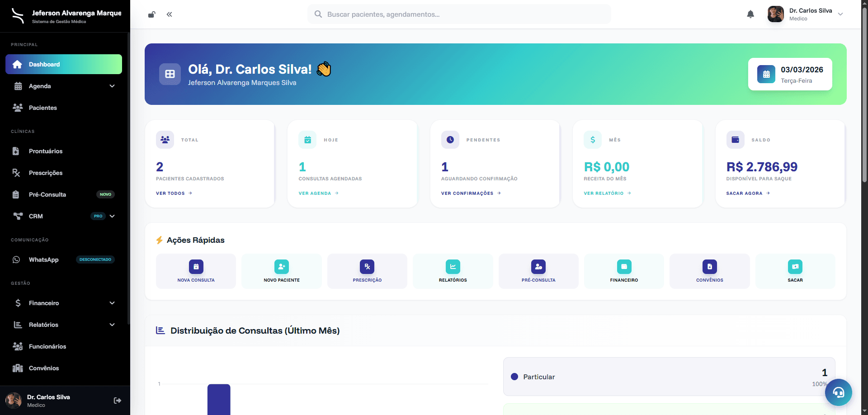
Task: Open Prescrições from the sidebar
Action: (45, 173)
